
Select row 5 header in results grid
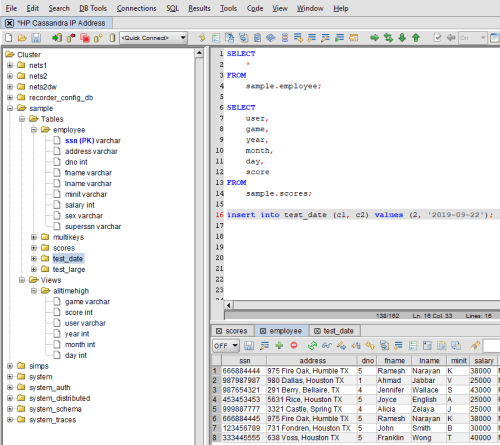click(215, 409)
